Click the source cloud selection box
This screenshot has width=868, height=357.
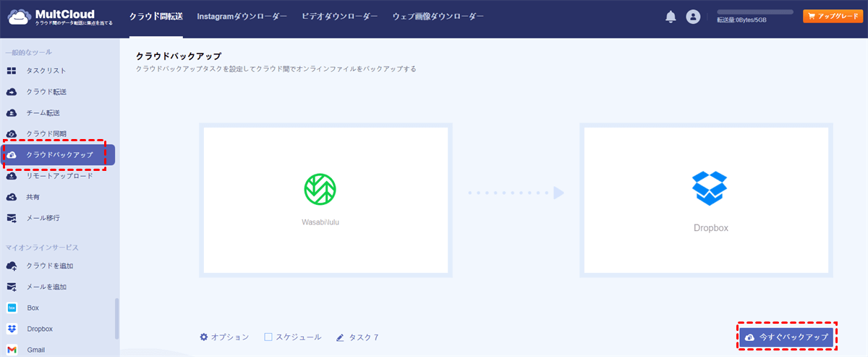pos(325,200)
